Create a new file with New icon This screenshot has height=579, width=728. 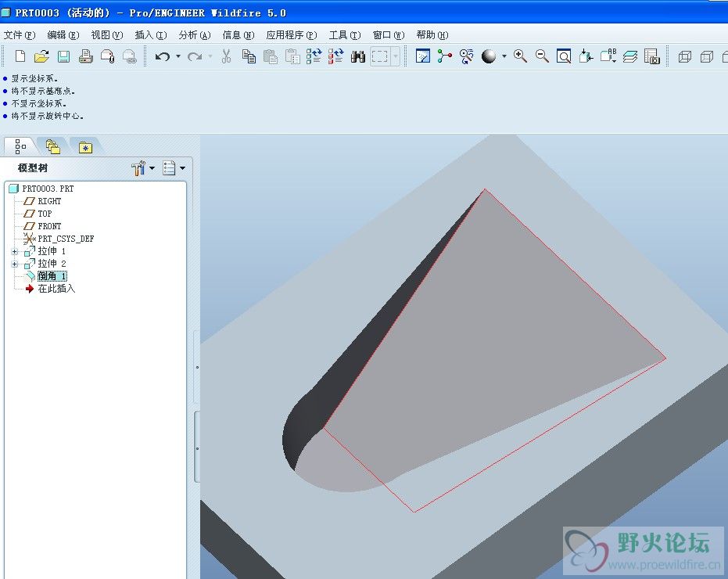click(20, 56)
